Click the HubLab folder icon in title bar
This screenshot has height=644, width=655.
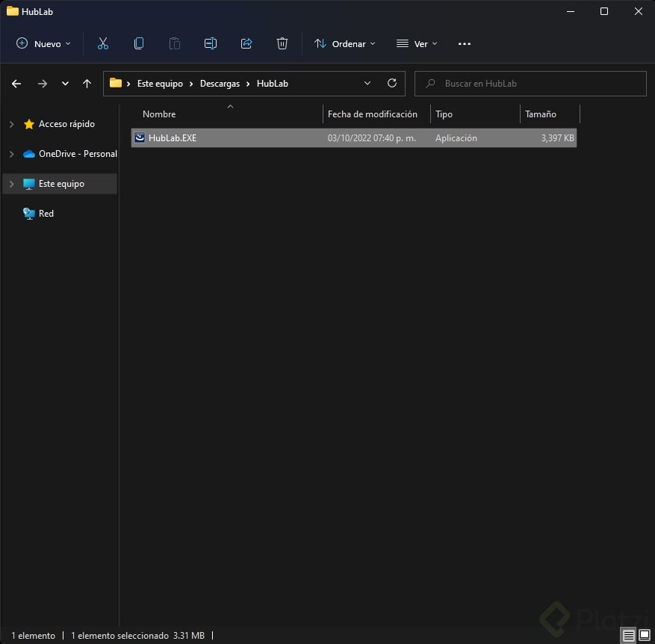pos(13,11)
